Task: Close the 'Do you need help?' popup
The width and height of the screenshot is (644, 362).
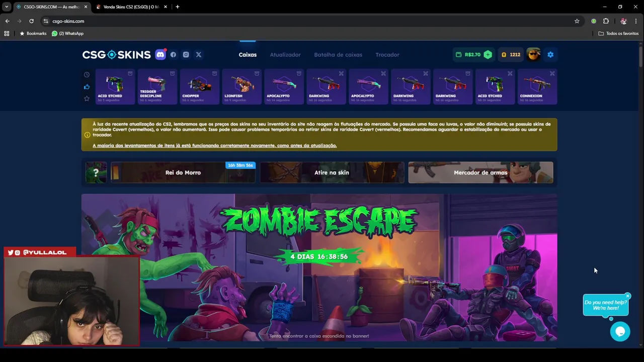Action: 627,296
